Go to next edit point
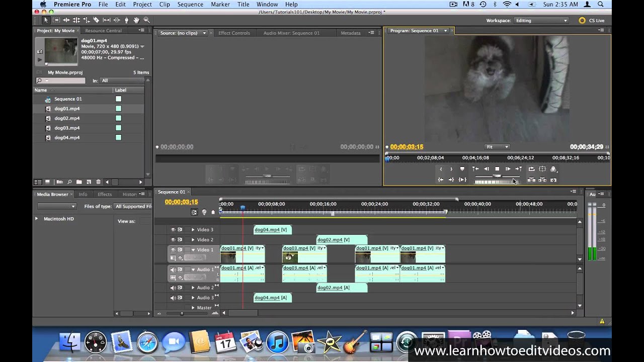644x362 pixels. tap(519, 169)
